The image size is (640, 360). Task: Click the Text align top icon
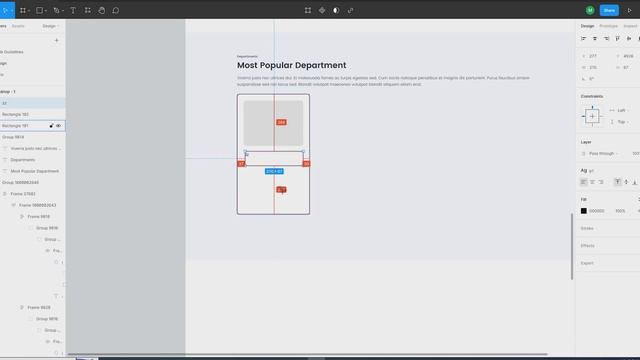coord(617,182)
